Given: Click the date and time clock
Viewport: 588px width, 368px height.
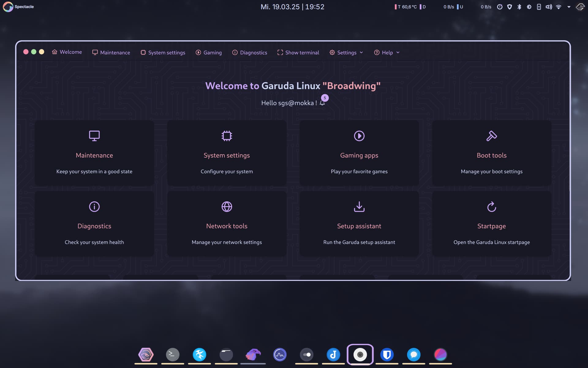Looking at the screenshot, I should click(x=292, y=7).
